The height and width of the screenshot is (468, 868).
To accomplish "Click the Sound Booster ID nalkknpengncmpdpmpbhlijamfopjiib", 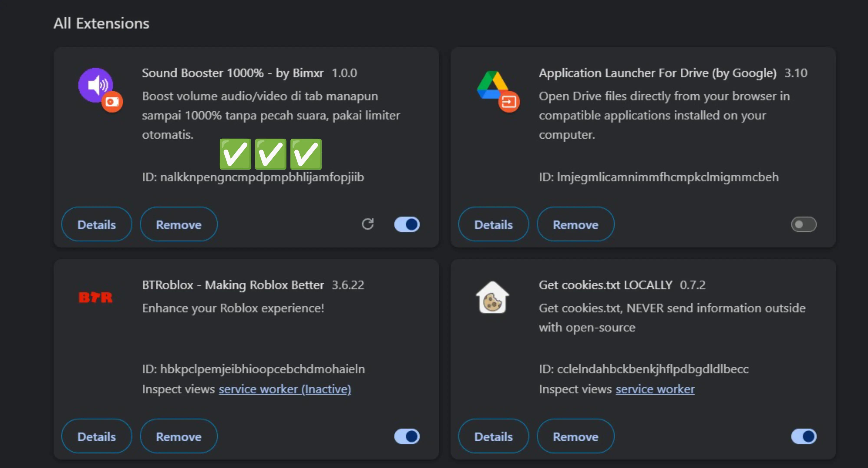I will 262,177.
